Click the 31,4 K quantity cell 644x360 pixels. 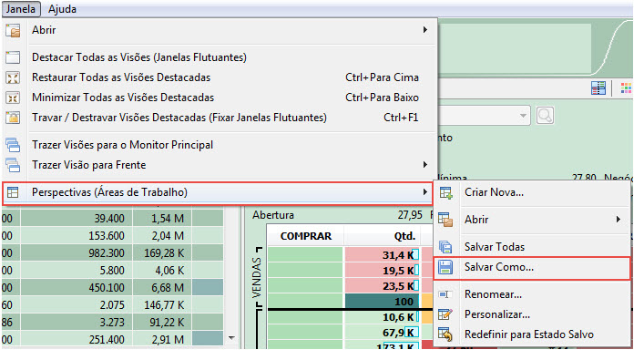[382, 255]
